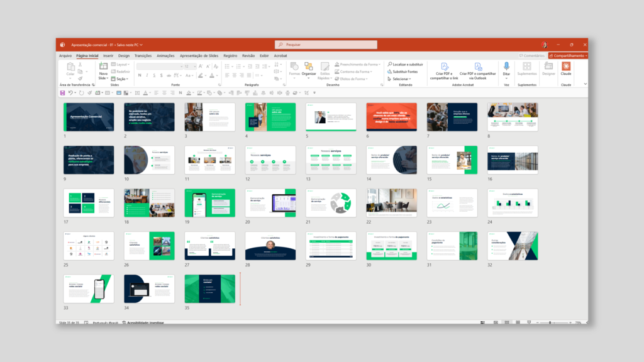The height and width of the screenshot is (362, 644).
Task: Align paragraph text to the left
Action: 227,75
